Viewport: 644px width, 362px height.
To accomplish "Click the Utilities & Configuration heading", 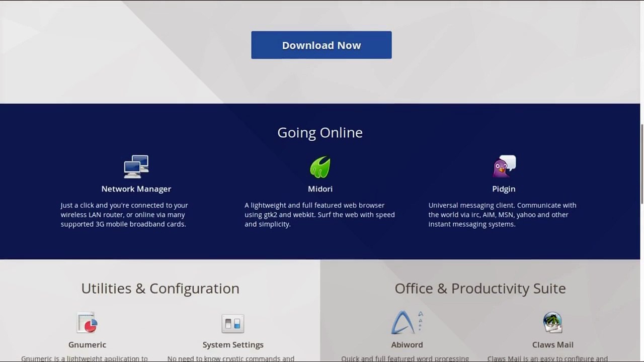I will pyautogui.click(x=160, y=289).
